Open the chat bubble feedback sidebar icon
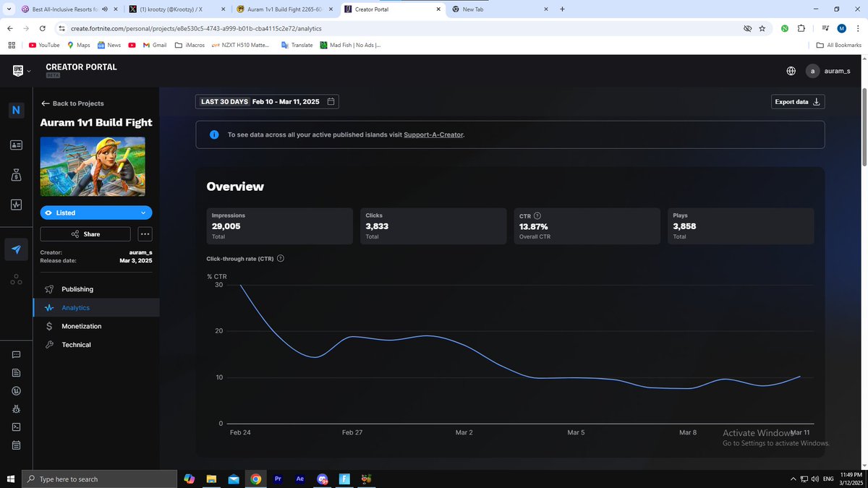This screenshot has height=488, width=868. tap(17, 355)
